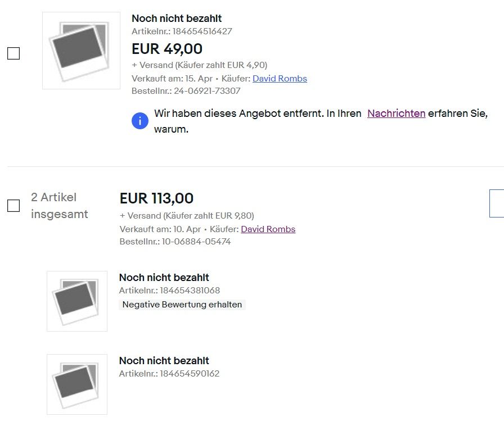Select checkbox for order 24-06921-73307
This screenshot has width=504, height=435.
[13, 54]
